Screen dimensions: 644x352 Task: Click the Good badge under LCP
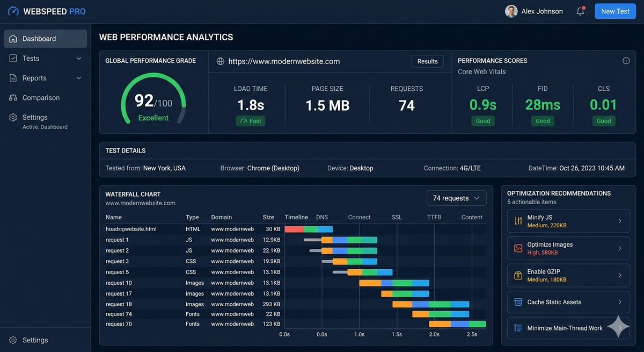pos(483,121)
